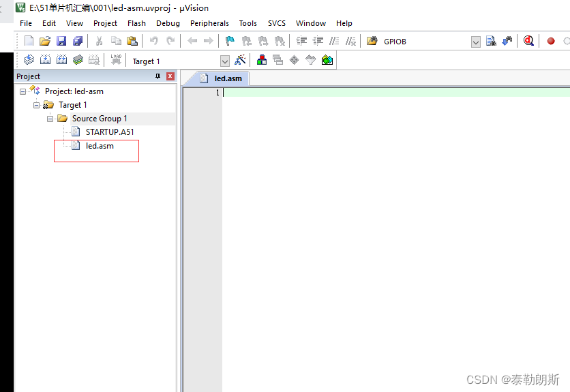Save all files with the stacked floppy icon
The image size is (570, 392).
tap(78, 41)
